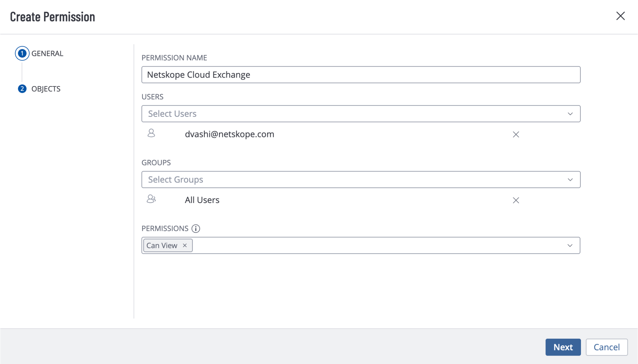Expand the Users dropdown chevron

[570, 114]
